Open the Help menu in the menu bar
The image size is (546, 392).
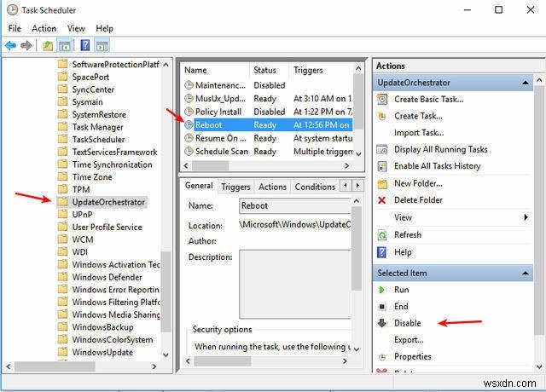(104, 28)
